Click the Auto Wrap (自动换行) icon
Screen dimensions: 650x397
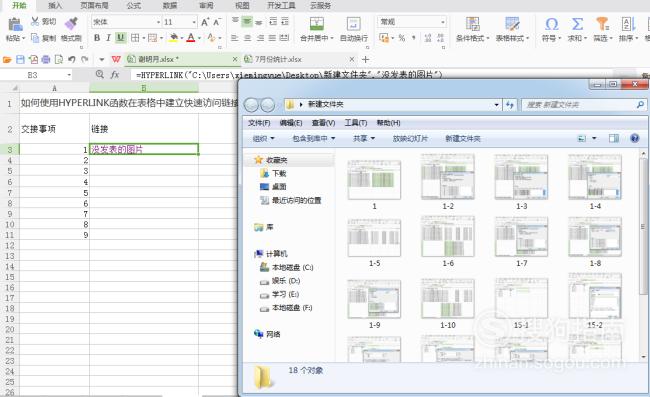(x=354, y=24)
